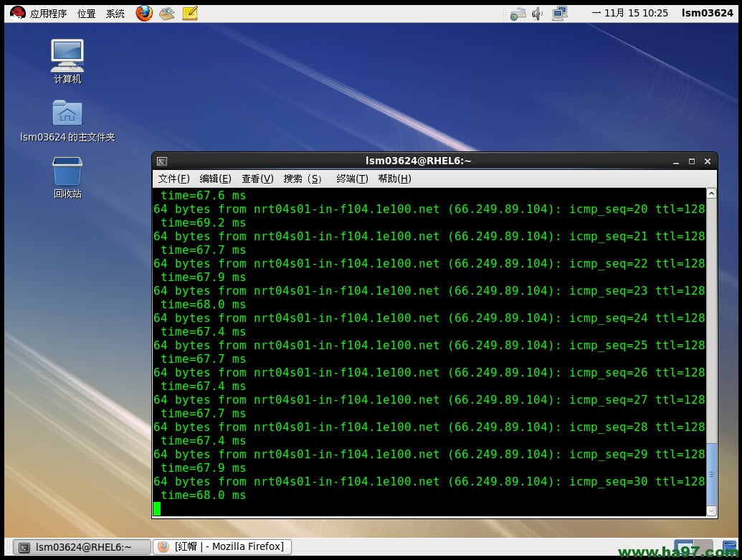Open the volume control speaker icon
Screen dimensions: 742x560
pos(537,14)
